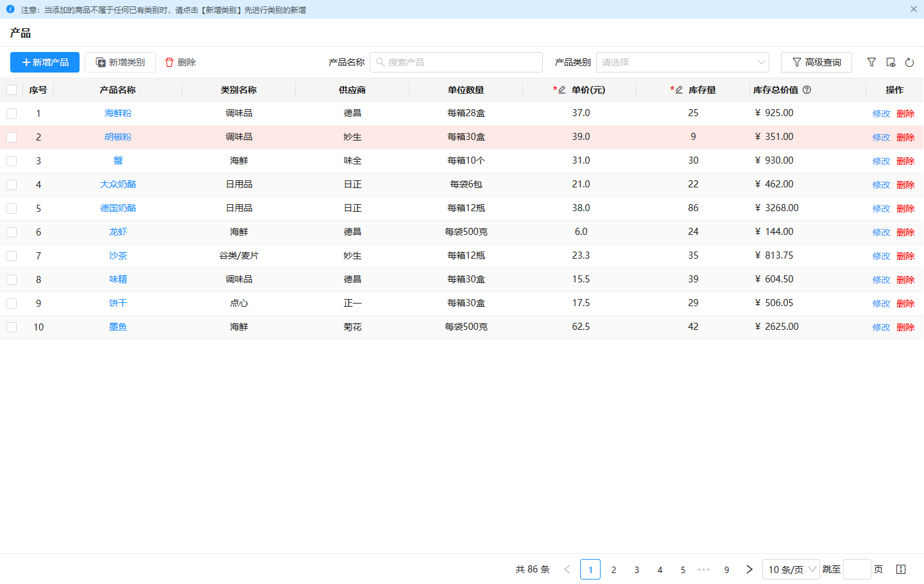Click the 每袋6包 cell
Image resolution: width=924 pixels, height=584 pixels.
tap(466, 184)
